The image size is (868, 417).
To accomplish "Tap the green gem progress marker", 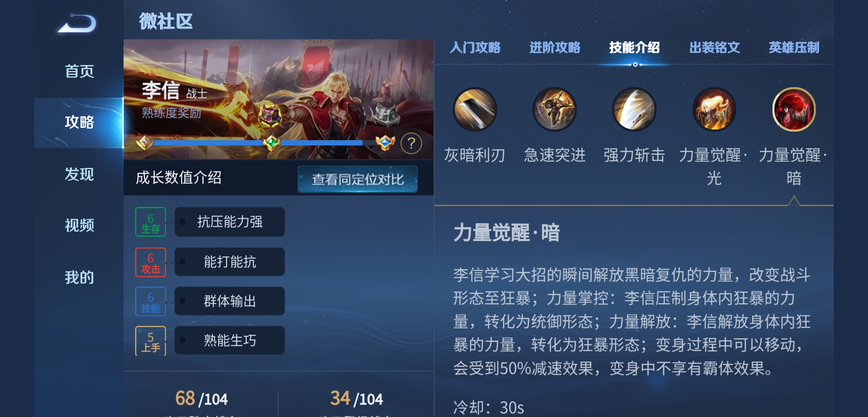I will pyautogui.click(x=271, y=143).
